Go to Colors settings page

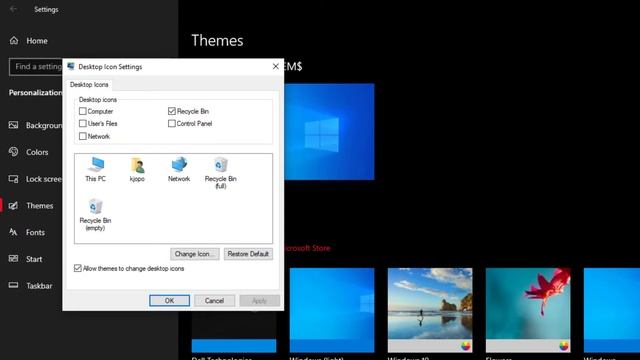pyautogui.click(x=37, y=152)
